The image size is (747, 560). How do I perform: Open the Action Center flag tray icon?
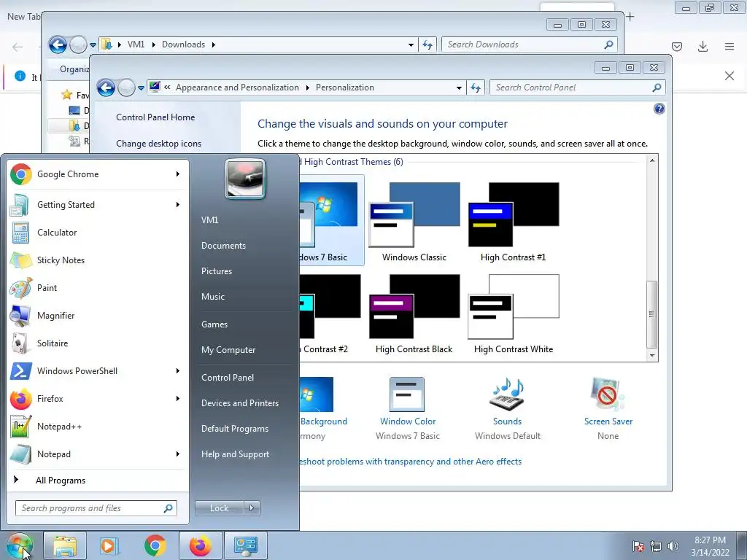pyautogui.click(x=638, y=546)
